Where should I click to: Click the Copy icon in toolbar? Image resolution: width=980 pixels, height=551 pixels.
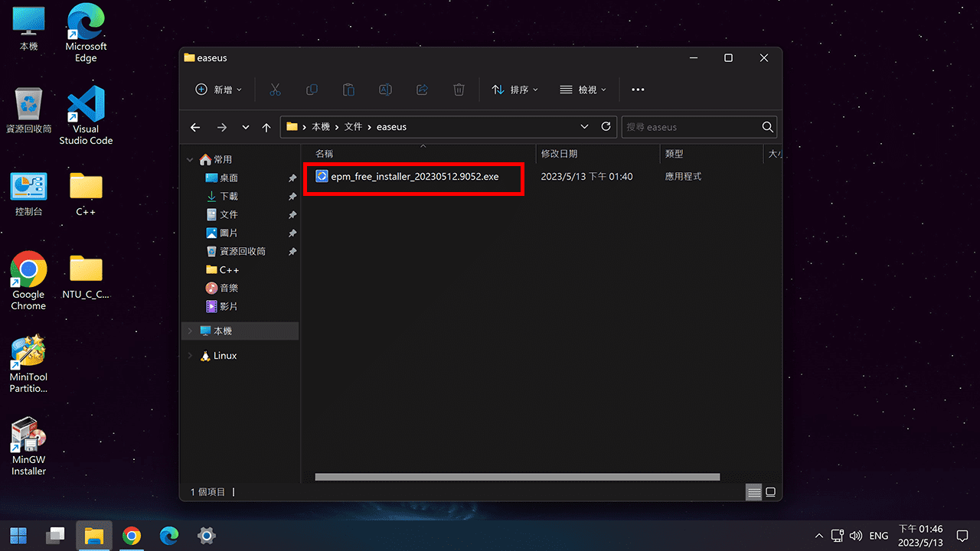click(x=312, y=90)
